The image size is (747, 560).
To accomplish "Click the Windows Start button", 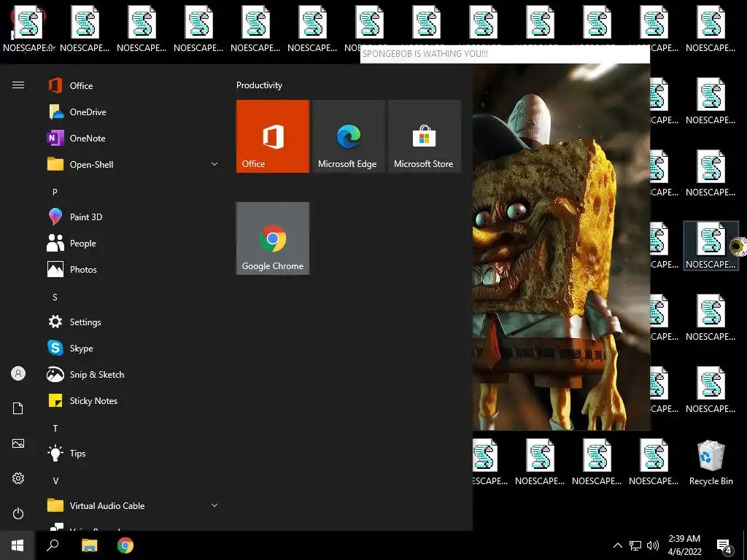I will point(18,545).
